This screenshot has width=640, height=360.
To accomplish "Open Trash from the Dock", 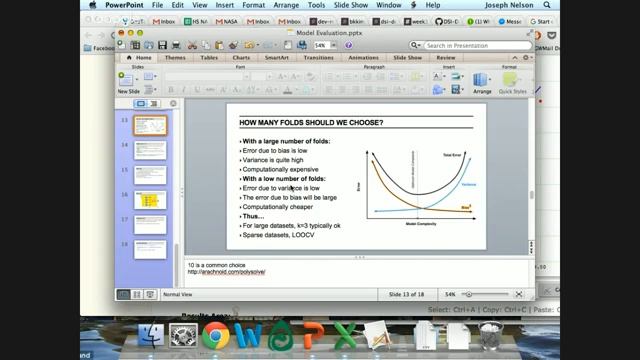I will pos(490,335).
